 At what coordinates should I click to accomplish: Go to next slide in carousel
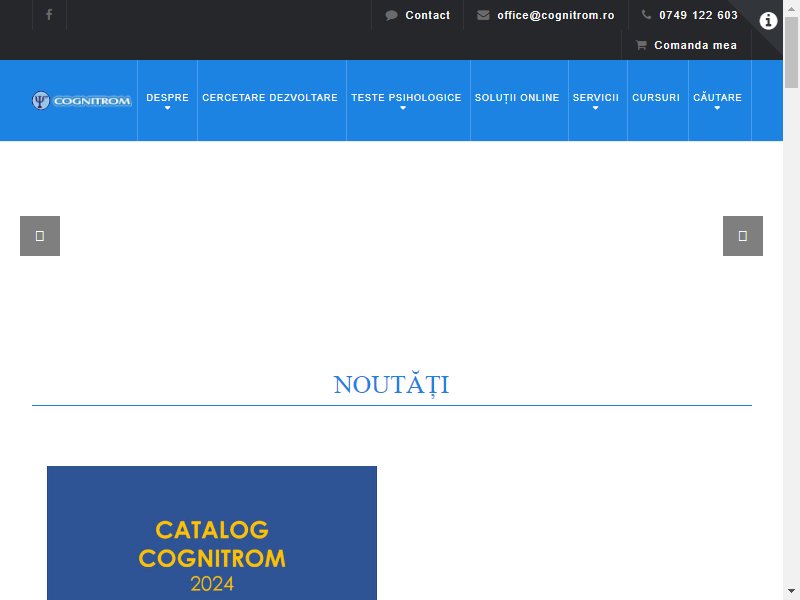(x=742, y=236)
